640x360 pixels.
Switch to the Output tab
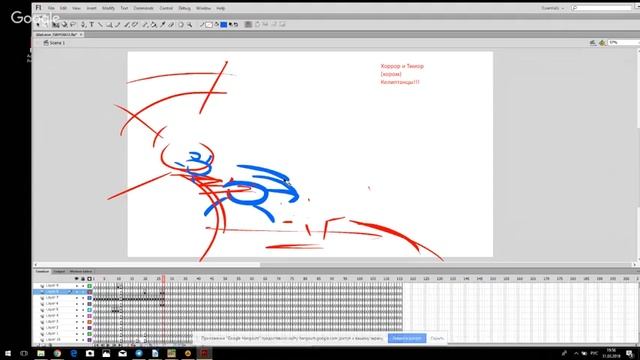(x=59, y=271)
